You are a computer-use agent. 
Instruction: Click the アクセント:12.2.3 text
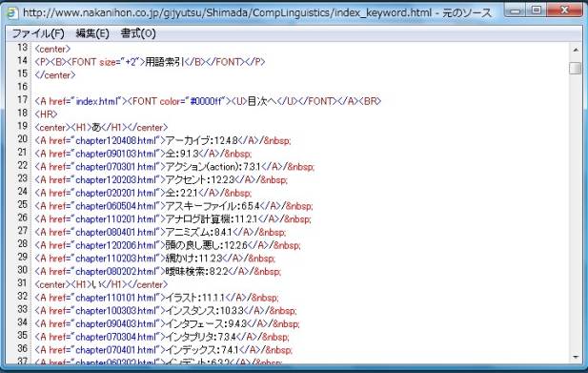click(x=200, y=179)
